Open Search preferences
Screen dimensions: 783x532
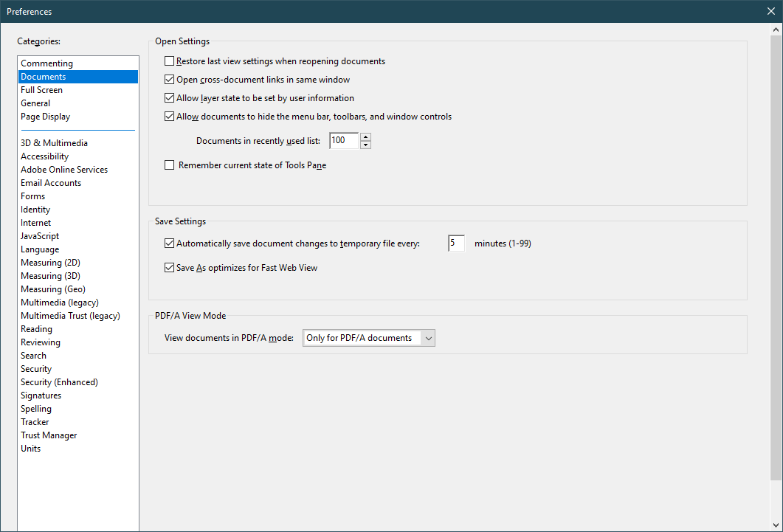(78, 356)
